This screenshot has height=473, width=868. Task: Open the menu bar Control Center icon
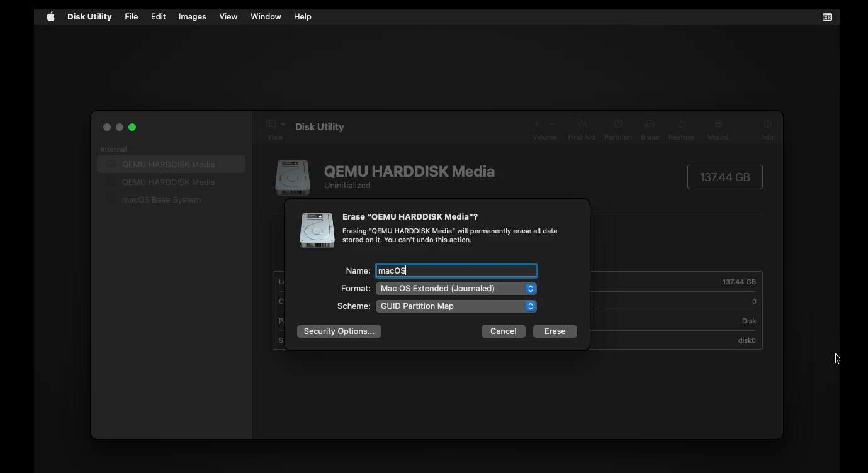coord(827,17)
